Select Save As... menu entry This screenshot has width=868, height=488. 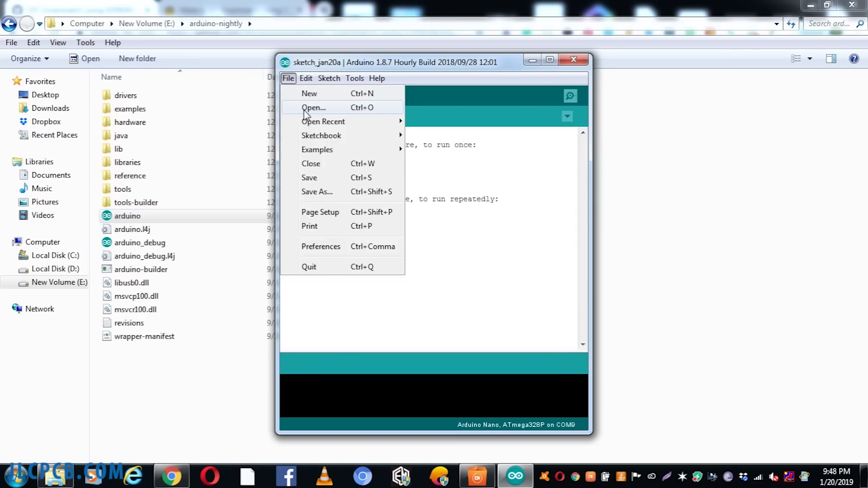click(x=317, y=192)
